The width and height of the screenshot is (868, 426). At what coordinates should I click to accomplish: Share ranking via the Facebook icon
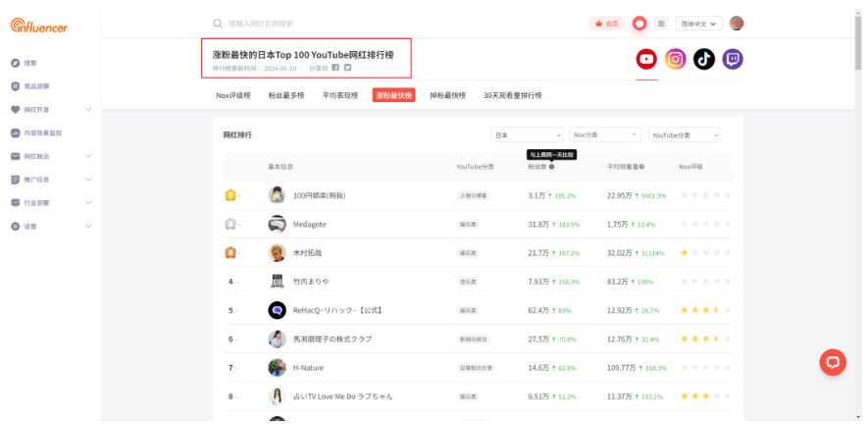pyautogui.click(x=335, y=68)
